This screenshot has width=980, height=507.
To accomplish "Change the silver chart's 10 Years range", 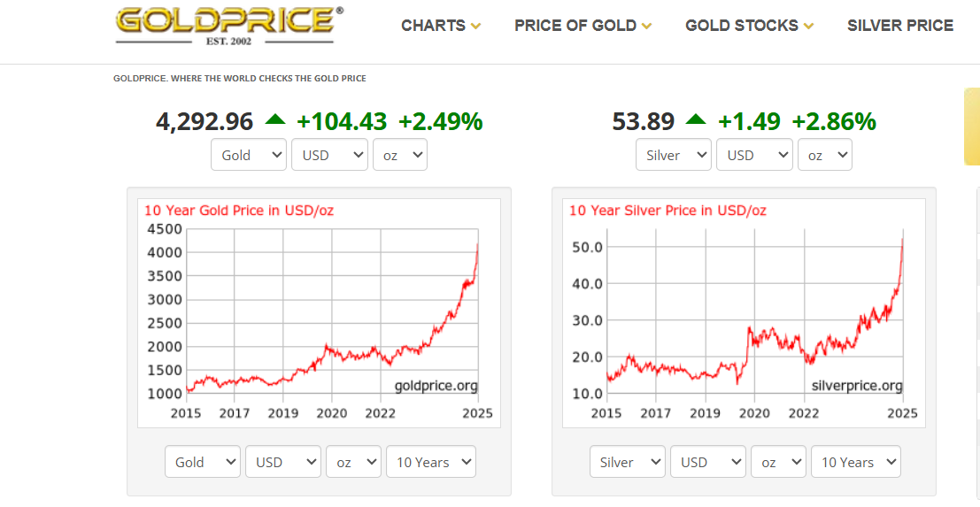I will coord(856,462).
